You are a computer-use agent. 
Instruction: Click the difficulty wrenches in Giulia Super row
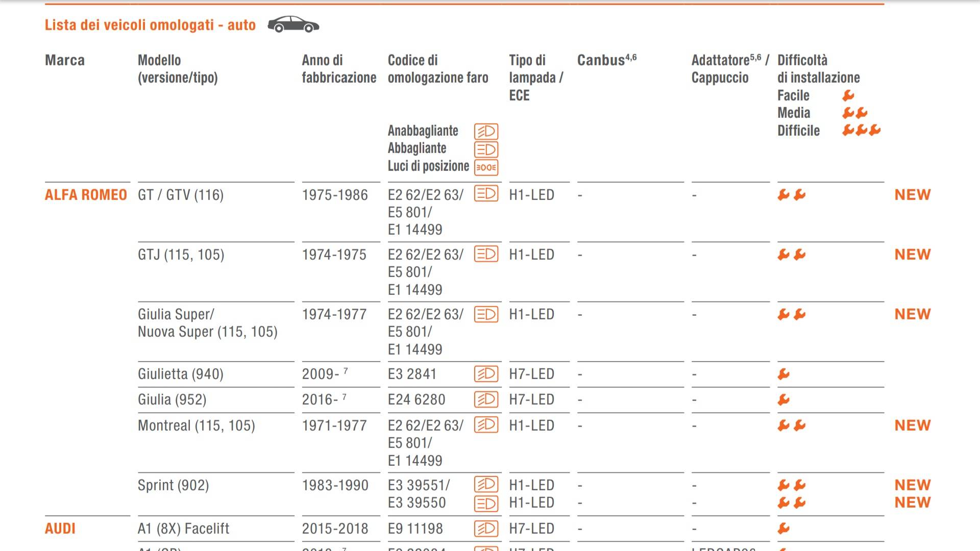pyautogui.click(x=792, y=314)
